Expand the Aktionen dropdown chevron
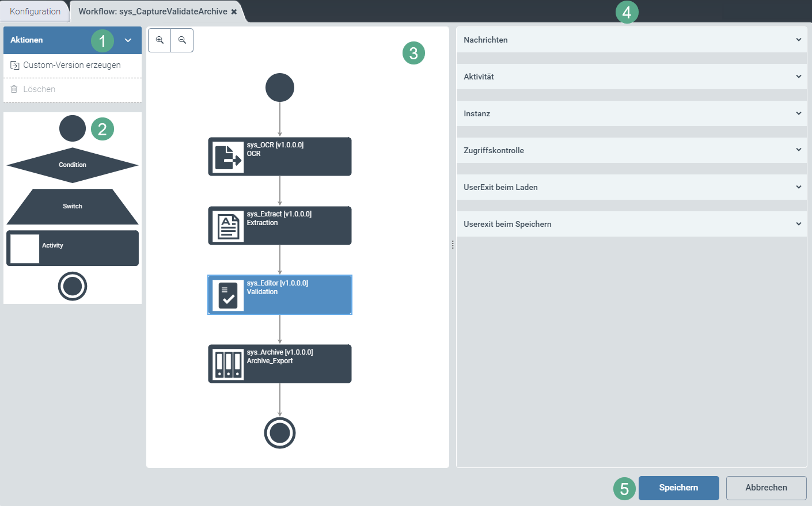Screen dimensions: 812x506 pos(128,40)
